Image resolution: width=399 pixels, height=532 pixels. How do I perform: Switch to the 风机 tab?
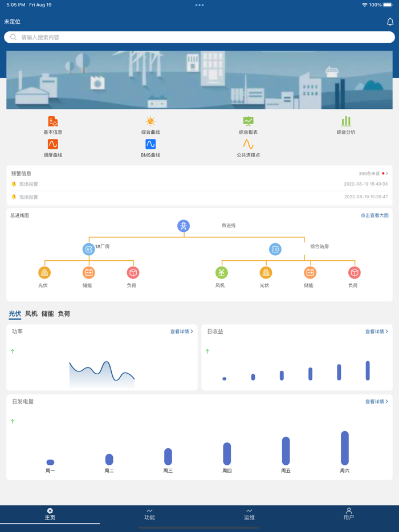[x=31, y=314]
